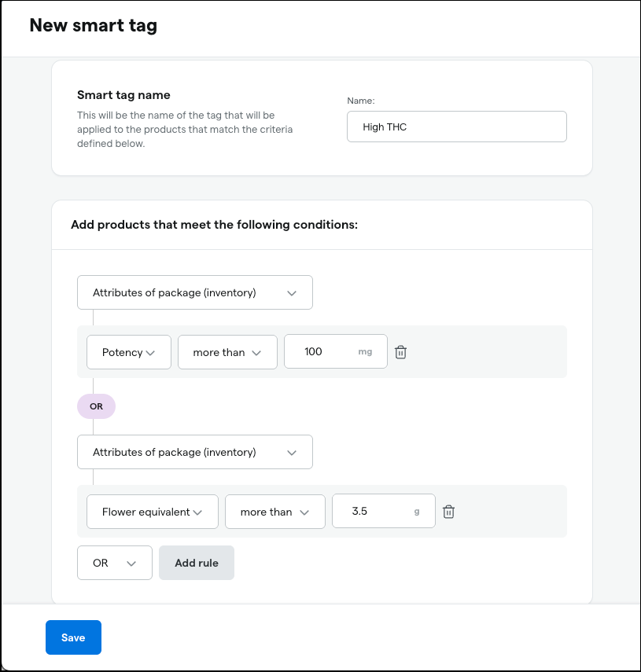Viewport: 641px width, 672px height.
Task: Click the Add rule button
Action: coord(197,563)
